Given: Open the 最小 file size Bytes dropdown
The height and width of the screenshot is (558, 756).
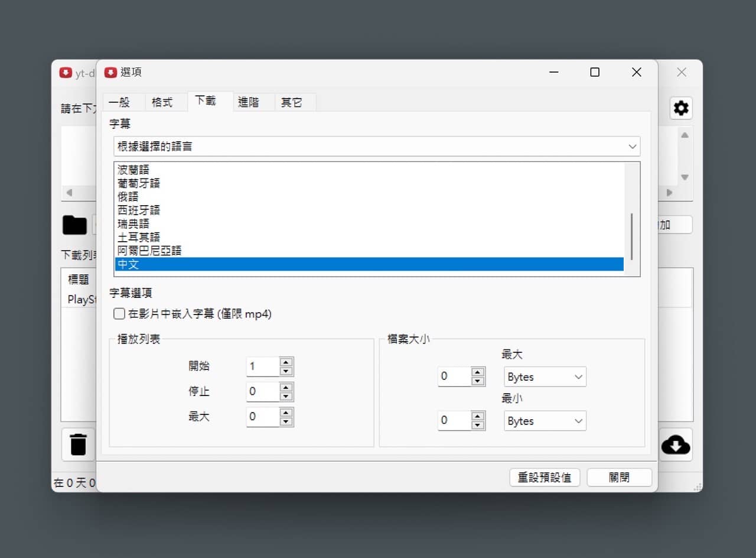Looking at the screenshot, I should click(545, 421).
